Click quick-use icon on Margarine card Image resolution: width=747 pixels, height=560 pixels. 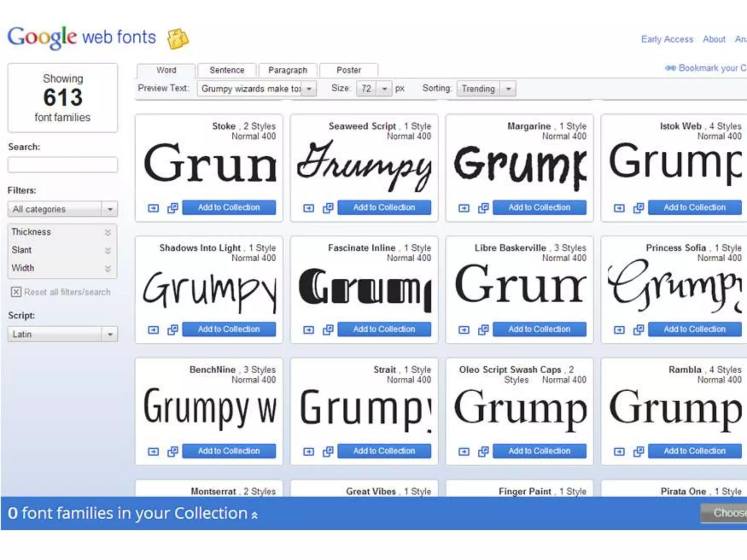tap(464, 208)
